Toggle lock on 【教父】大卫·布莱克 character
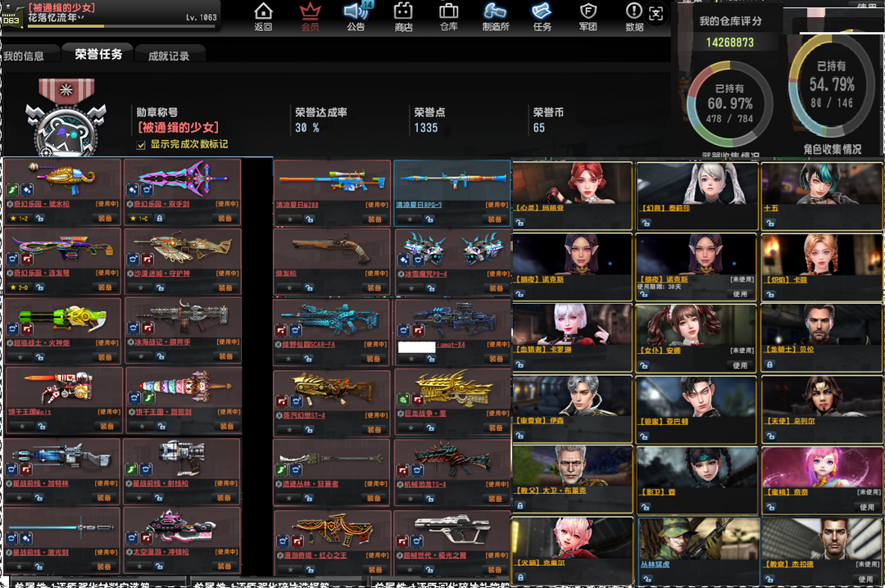The height and width of the screenshot is (588, 885). pyautogui.click(x=520, y=506)
